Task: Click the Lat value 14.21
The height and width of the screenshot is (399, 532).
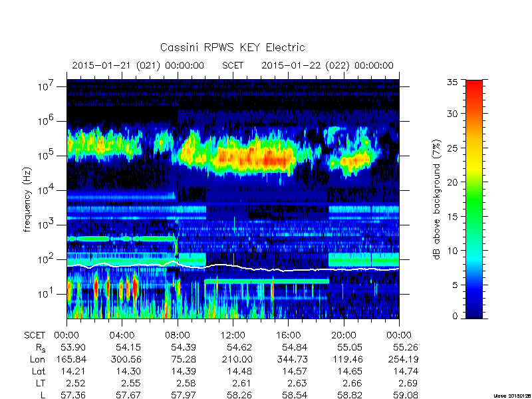Action: click(x=74, y=371)
